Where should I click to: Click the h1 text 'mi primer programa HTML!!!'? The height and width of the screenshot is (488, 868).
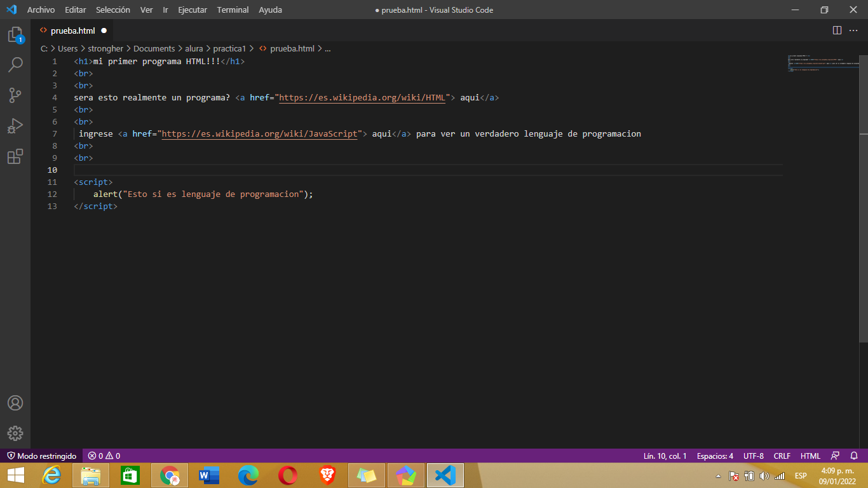point(157,61)
